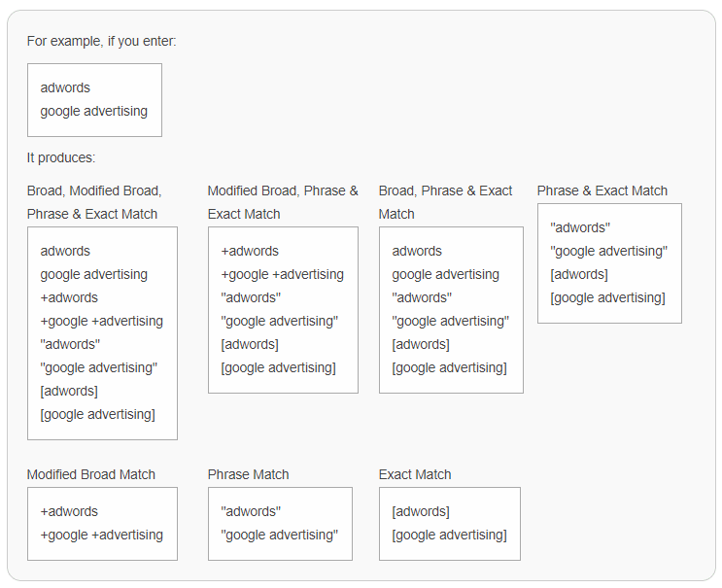Click the 'Phrase Match' heading

248,474
